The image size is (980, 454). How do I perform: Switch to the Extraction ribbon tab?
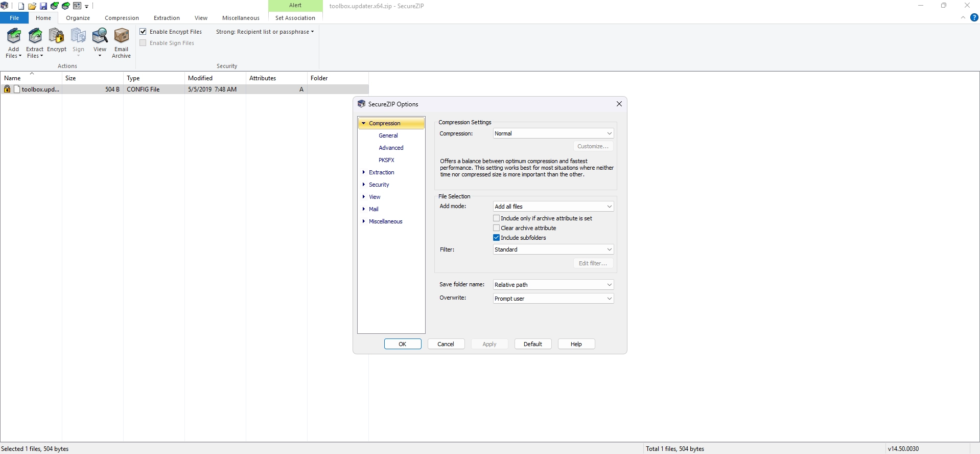click(167, 18)
